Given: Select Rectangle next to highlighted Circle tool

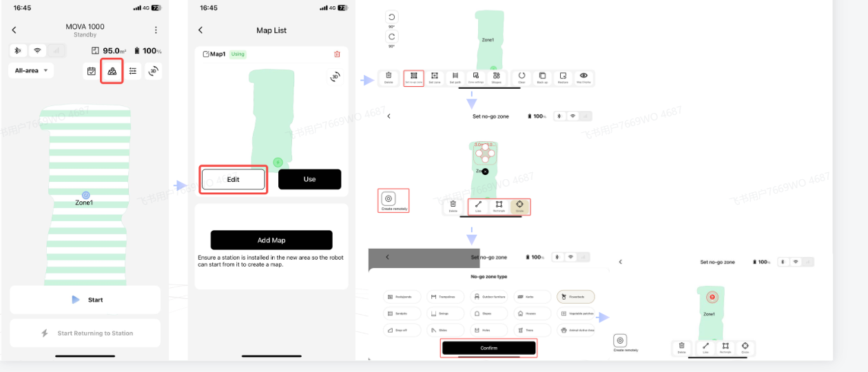Looking at the screenshot, I should pyautogui.click(x=499, y=206).
